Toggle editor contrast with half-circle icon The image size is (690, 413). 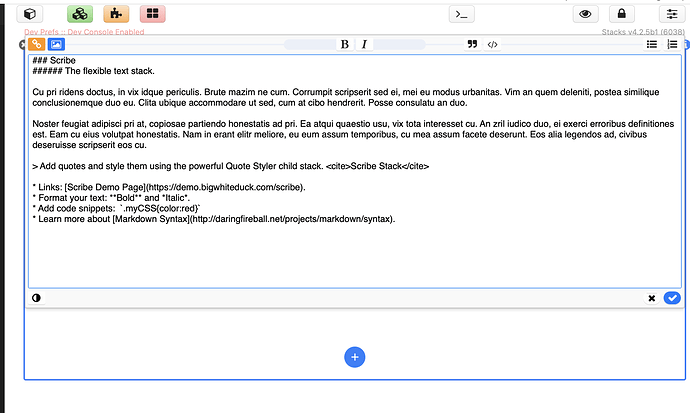37,298
